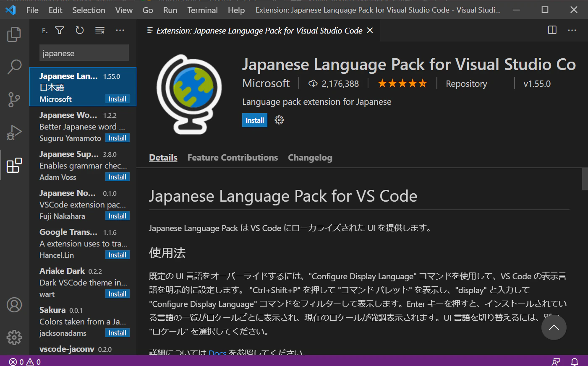Split the editor to the right
This screenshot has width=588, height=366.
[552, 30]
